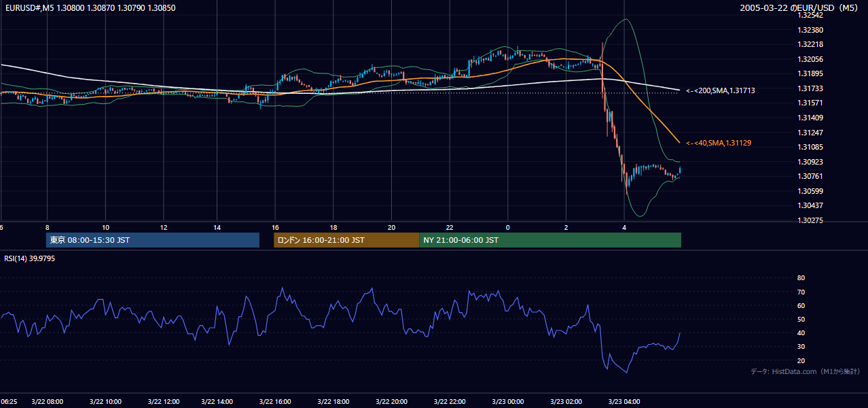The height and width of the screenshot is (408, 868).
Task: Click RSI scale level 80
Action: [801, 278]
